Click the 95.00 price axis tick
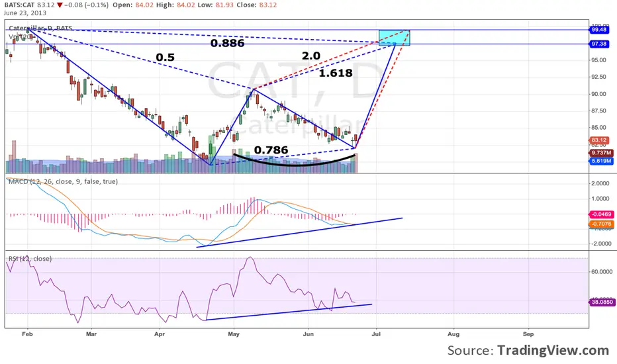The height and width of the screenshot is (364, 617). pyautogui.click(x=598, y=60)
